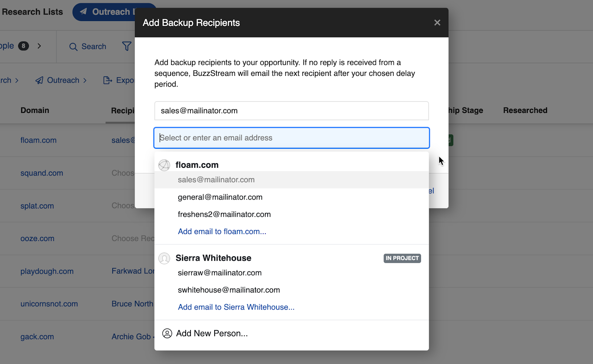The height and width of the screenshot is (364, 593).
Task: Click the floam.com globe icon
Action: pyautogui.click(x=164, y=165)
